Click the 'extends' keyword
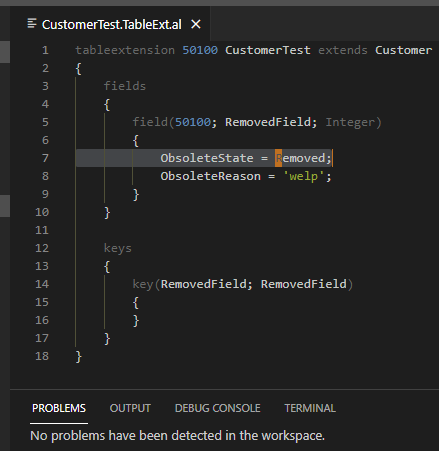This screenshot has width=439, height=451. [x=343, y=50]
